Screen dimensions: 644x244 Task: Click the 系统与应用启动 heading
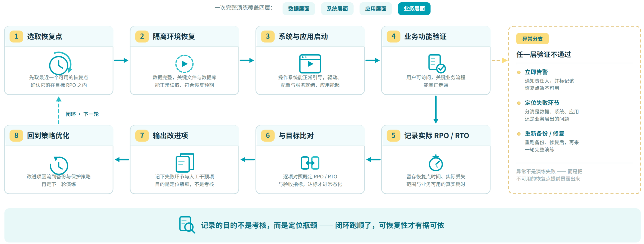[x=303, y=37]
